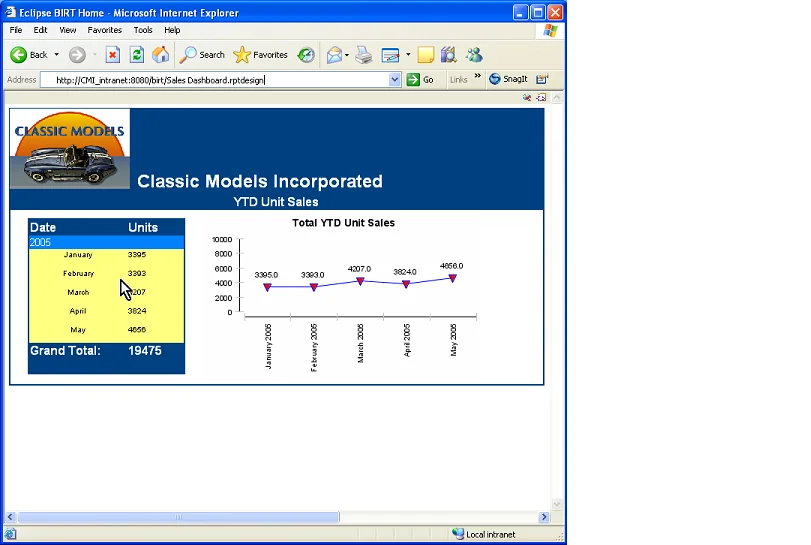Viewport: 811px width, 545px height.
Task: Select the 2005 year group row
Action: click(x=106, y=242)
